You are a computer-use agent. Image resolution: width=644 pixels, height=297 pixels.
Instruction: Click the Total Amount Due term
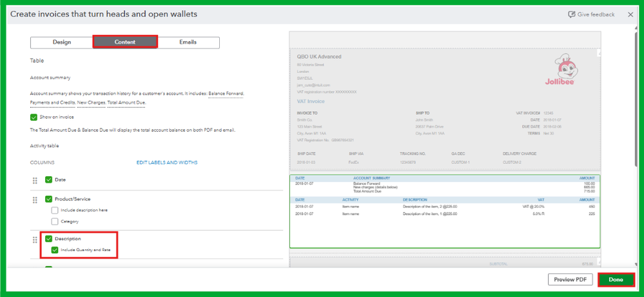coord(126,103)
